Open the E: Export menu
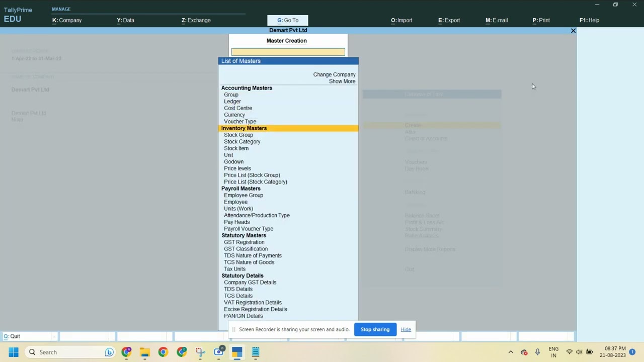The width and height of the screenshot is (644, 362). tap(449, 20)
